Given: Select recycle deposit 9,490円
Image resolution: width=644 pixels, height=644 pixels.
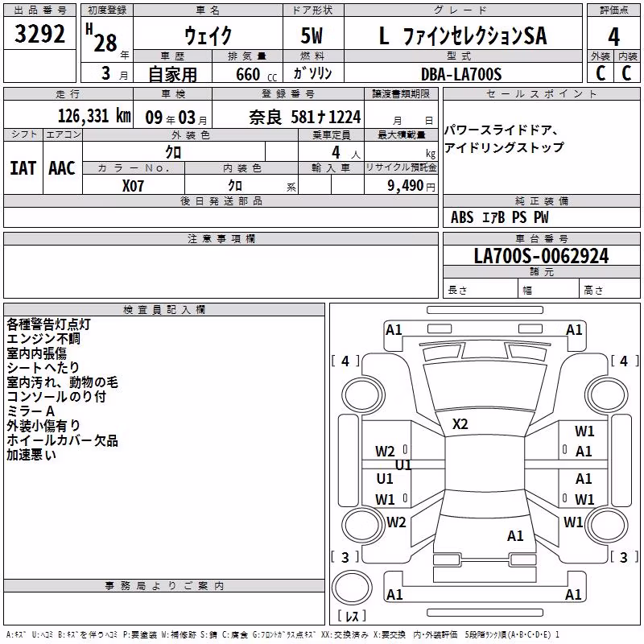Looking at the screenshot, I should (411, 186).
